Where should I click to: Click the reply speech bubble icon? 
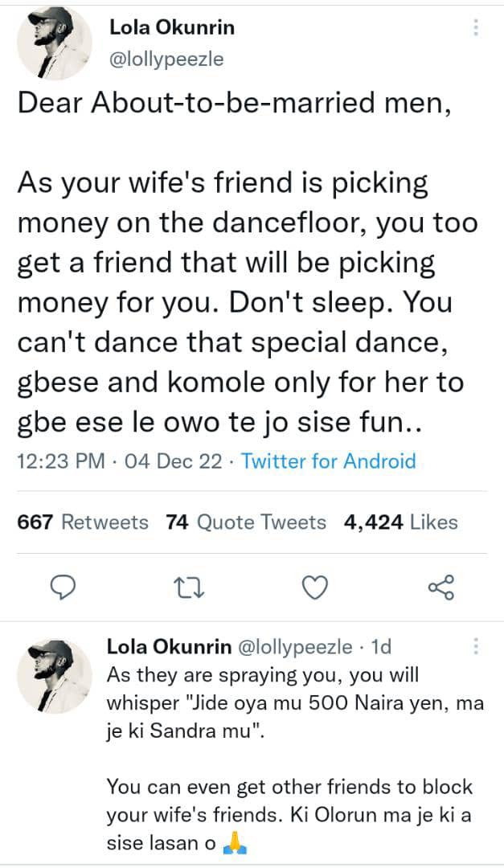coord(63,588)
